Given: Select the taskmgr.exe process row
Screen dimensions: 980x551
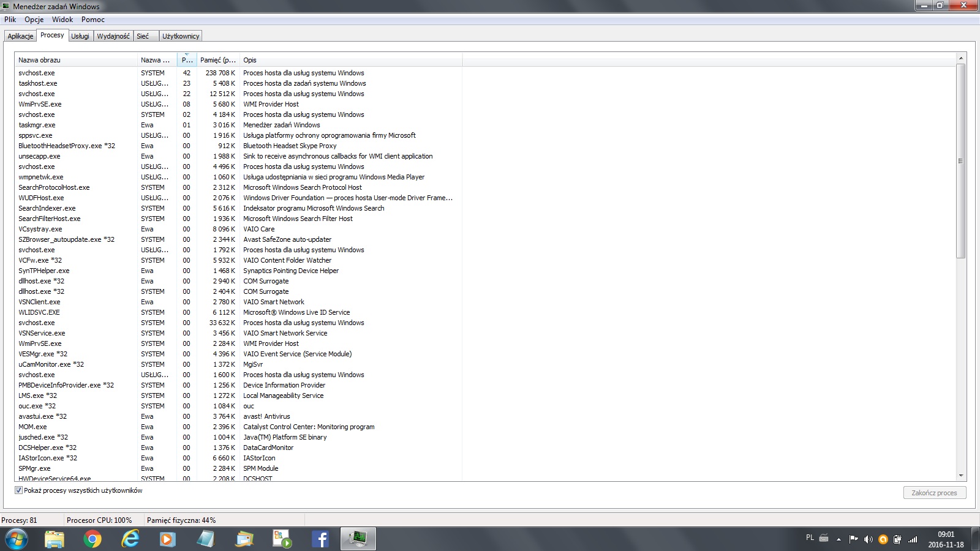Looking at the screenshot, I should pyautogui.click(x=238, y=125).
